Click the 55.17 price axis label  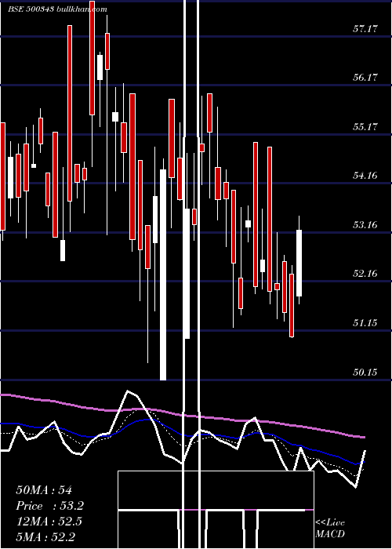click(x=365, y=127)
